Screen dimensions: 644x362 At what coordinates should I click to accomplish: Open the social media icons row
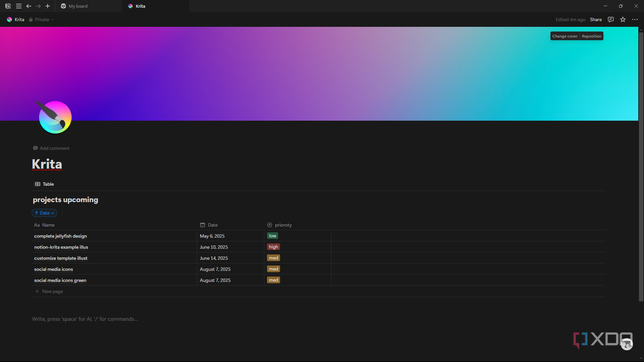tap(53, 269)
